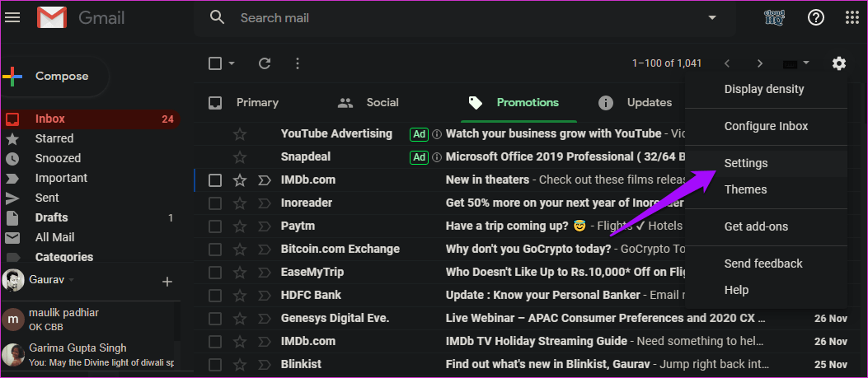This screenshot has width=868, height=378.
Task: Star the Inoreader email
Action: (x=239, y=203)
